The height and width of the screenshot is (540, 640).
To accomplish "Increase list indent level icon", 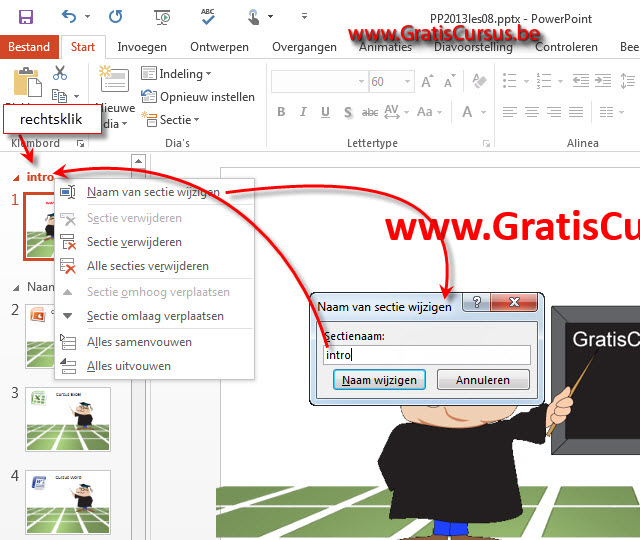I will coord(603,80).
